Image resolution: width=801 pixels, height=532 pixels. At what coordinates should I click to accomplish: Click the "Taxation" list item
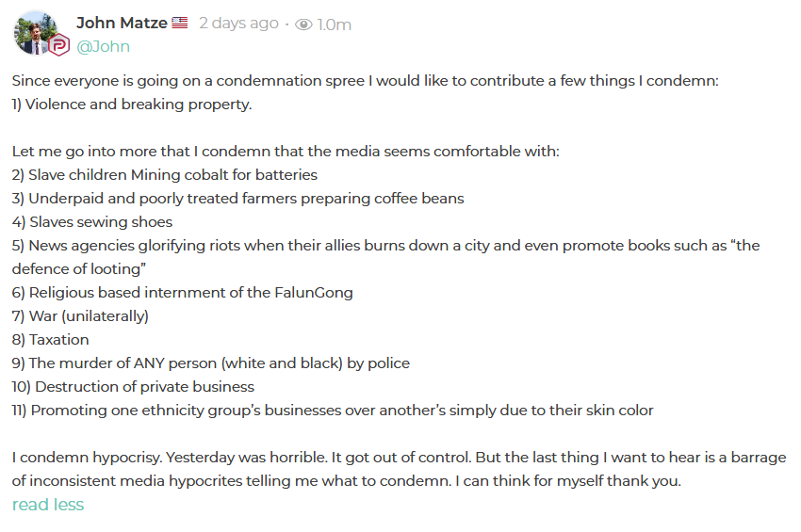click(x=51, y=340)
